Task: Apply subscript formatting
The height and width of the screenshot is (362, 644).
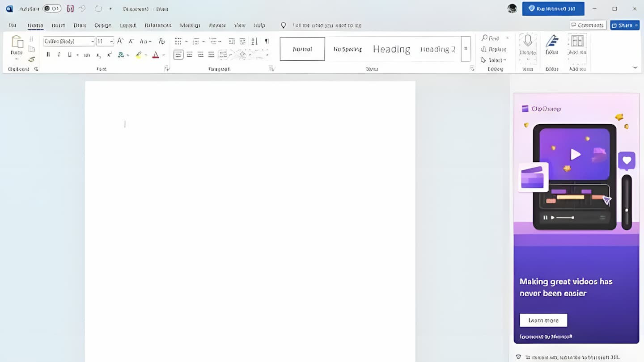Action: point(98,55)
